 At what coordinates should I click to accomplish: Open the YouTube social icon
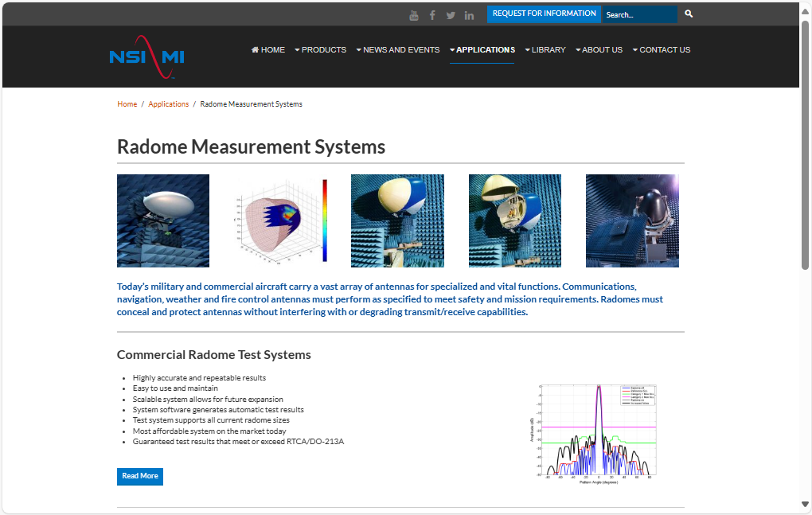[414, 15]
